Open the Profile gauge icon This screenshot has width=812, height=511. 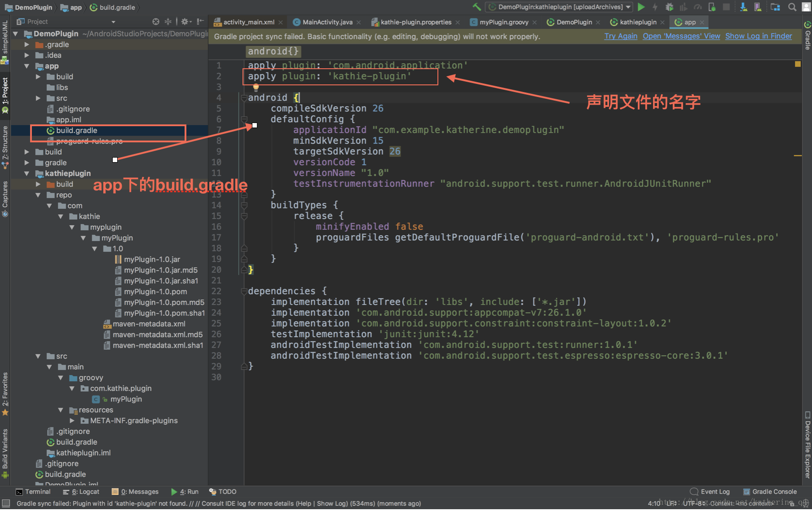click(x=697, y=7)
